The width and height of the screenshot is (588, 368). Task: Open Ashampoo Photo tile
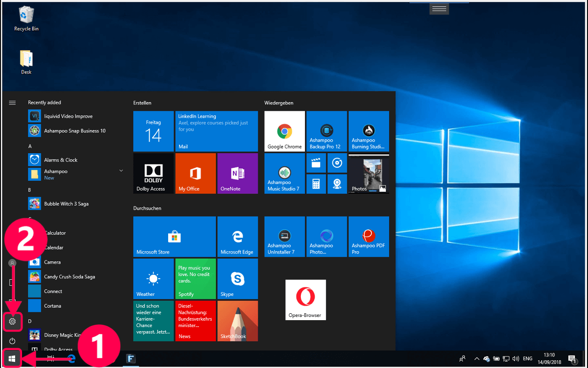pyautogui.click(x=327, y=236)
